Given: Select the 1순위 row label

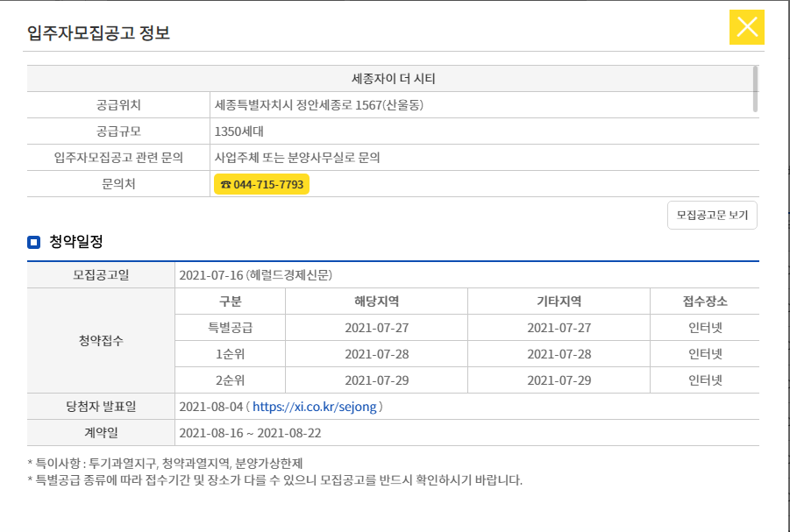Looking at the screenshot, I should (x=231, y=354).
